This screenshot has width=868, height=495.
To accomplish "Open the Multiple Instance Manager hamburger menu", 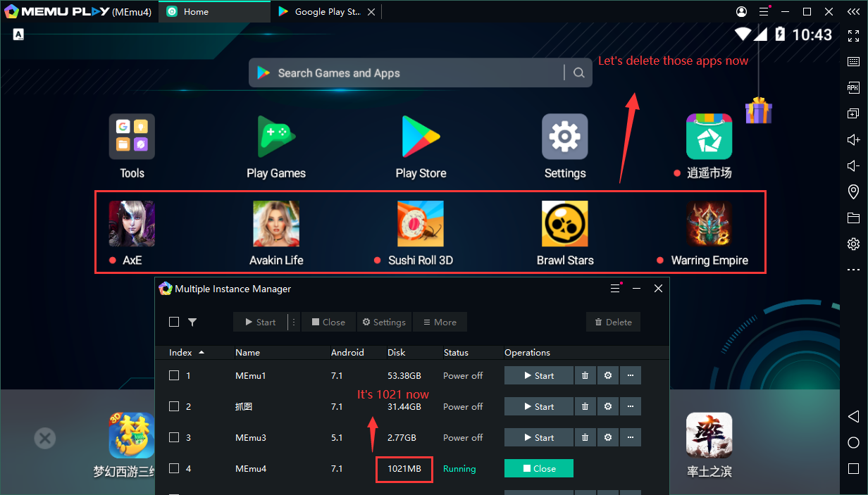I will (x=615, y=289).
